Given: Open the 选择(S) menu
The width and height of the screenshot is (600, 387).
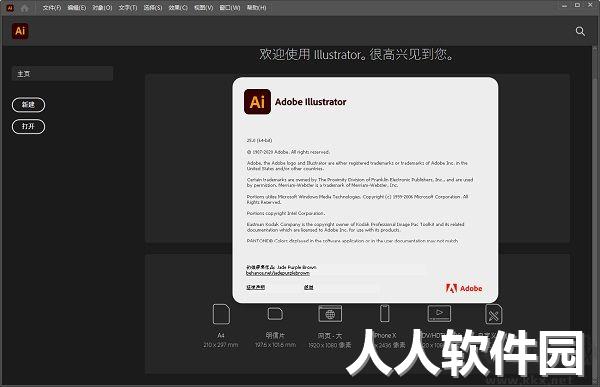Looking at the screenshot, I should click(153, 8).
